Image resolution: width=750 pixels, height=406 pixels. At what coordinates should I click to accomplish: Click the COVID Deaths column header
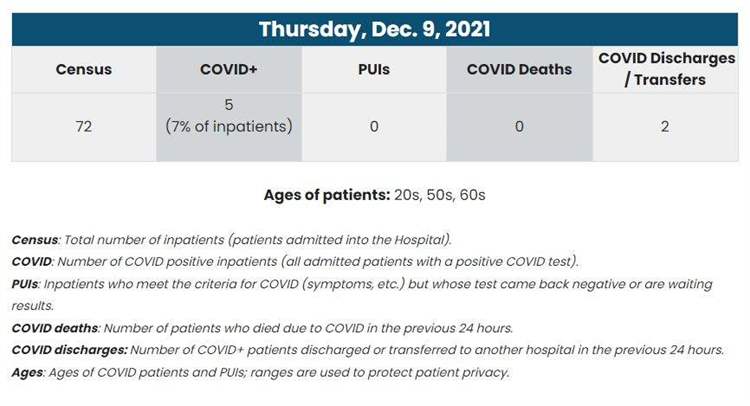(x=519, y=69)
